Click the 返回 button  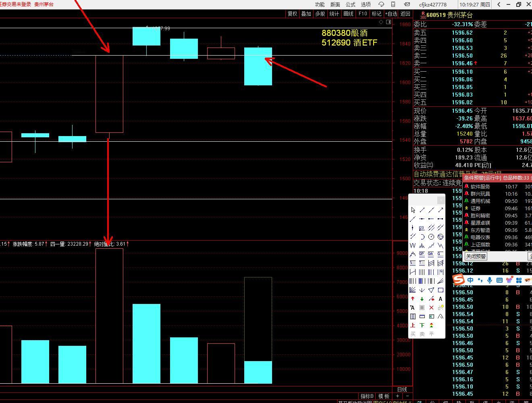405,14
